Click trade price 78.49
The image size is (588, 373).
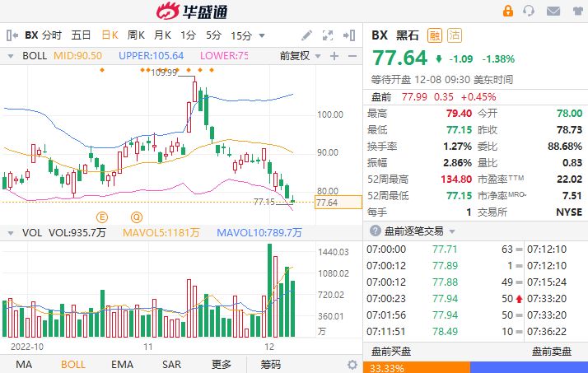click(446, 331)
